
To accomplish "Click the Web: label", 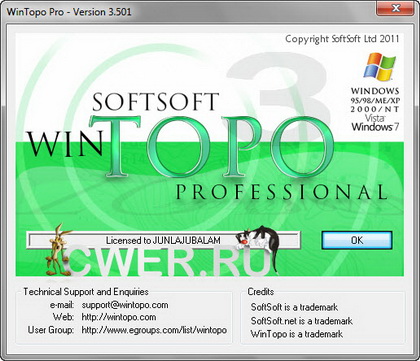I will click(63, 317).
